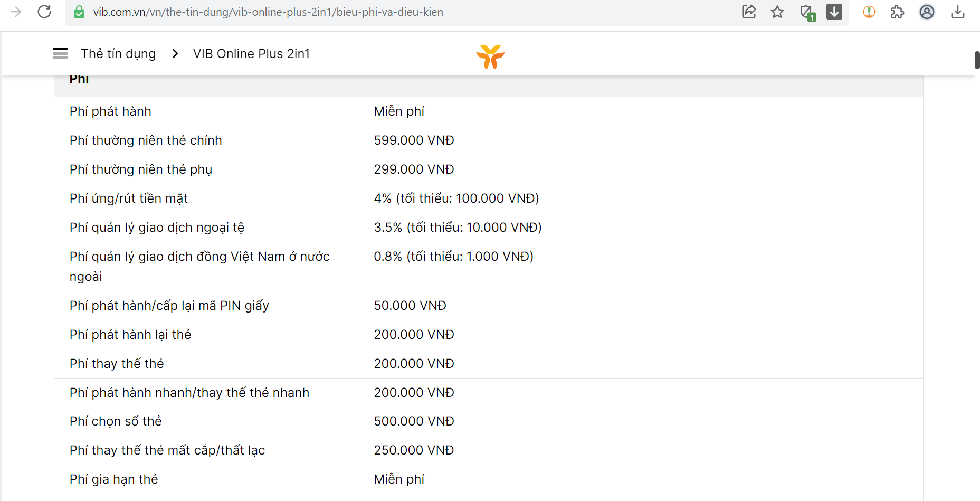Select 'Phí quản lý giao dịch đồng Việt Nam' label
The height and width of the screenshot is (501, 980).
tap(199, 267)
